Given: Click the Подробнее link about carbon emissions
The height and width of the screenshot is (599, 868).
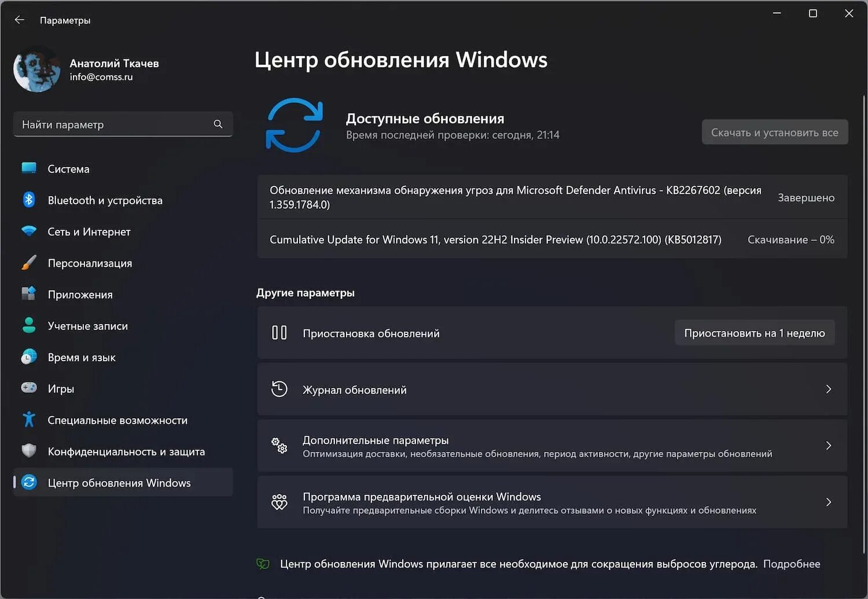Looking at the screenshot, I should pyautogui.click(x=792, y=564).
